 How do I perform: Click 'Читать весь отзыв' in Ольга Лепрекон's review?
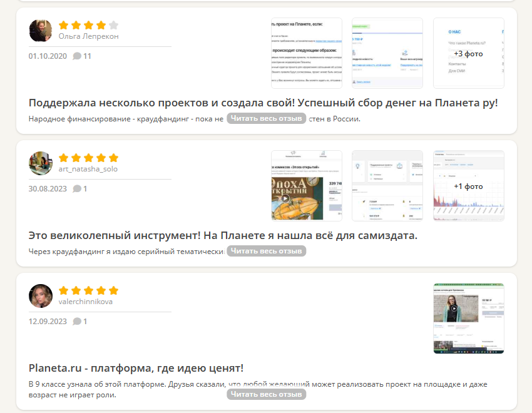(267, 118)
